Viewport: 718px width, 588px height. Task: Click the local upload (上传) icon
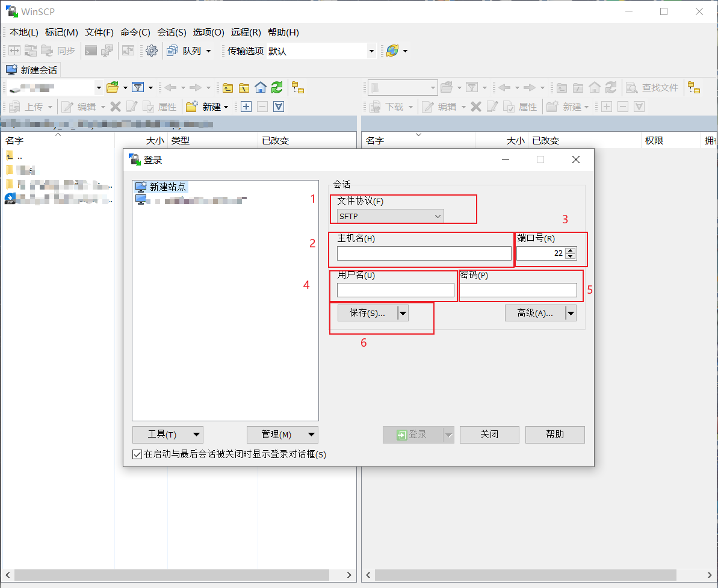(x=14, y=107)
